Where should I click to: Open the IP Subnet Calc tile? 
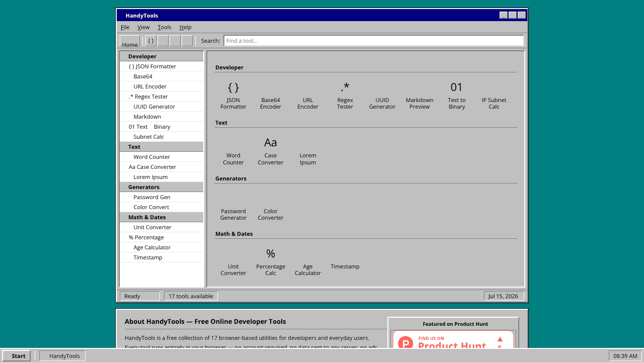(x=494, y=95)
